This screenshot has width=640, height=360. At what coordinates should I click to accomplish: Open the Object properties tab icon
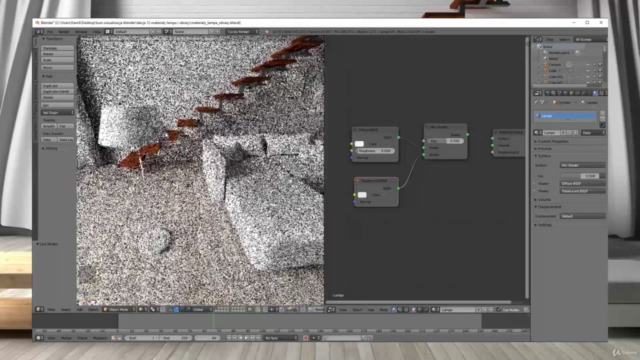[x=571, y=93]
